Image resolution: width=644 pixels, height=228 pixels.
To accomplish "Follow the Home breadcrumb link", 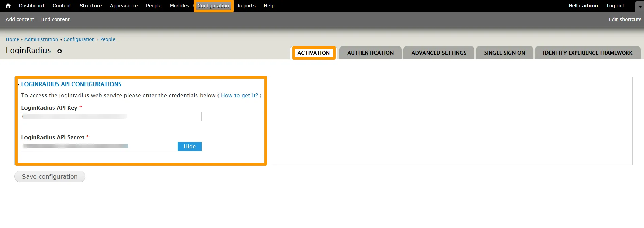I will click(x=13, y=39).
